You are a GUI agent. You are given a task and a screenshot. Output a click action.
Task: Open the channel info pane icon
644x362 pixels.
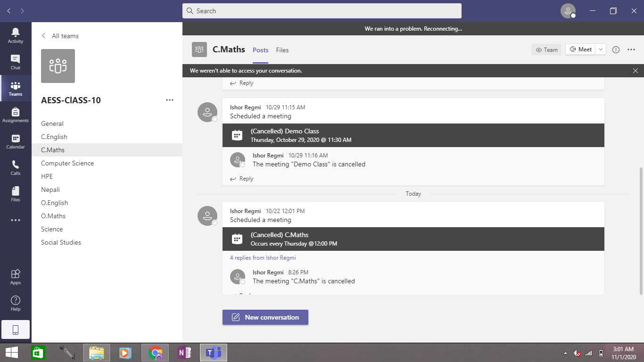point(616,49)
